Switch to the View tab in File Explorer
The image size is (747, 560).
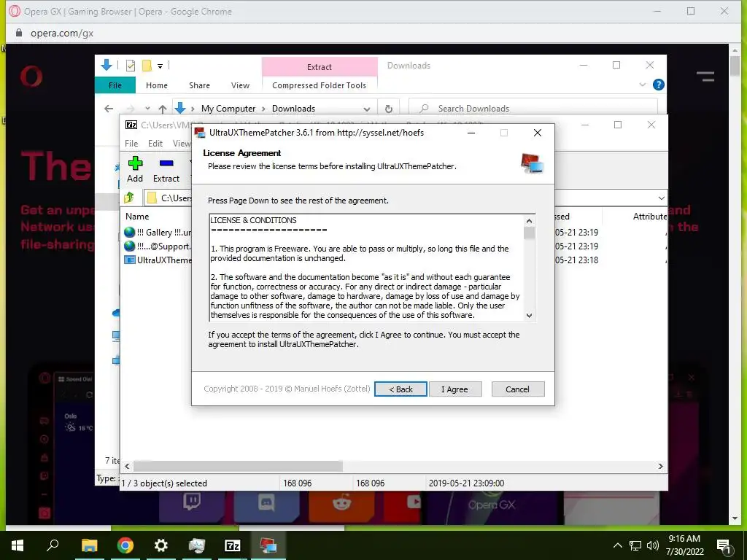tap(240, 85)
